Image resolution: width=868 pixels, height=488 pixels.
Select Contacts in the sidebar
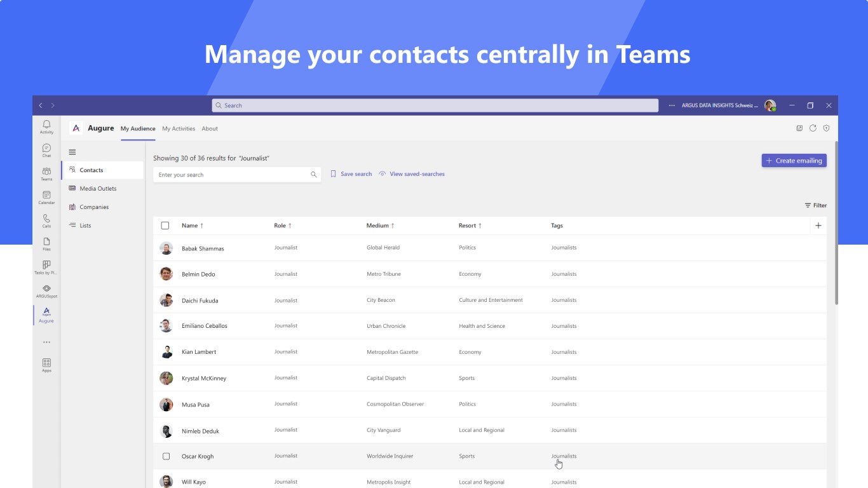coord(103,170)
